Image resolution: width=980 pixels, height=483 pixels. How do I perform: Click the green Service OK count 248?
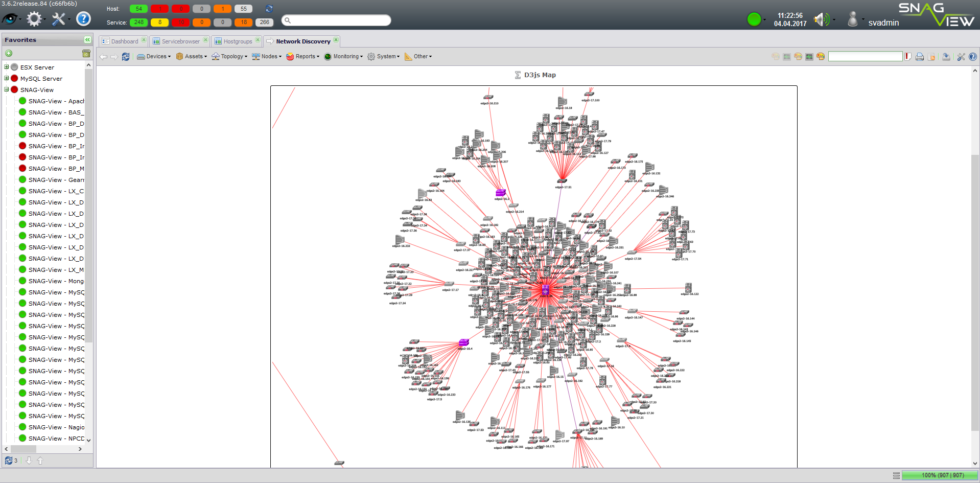click(x=138, y=22)
